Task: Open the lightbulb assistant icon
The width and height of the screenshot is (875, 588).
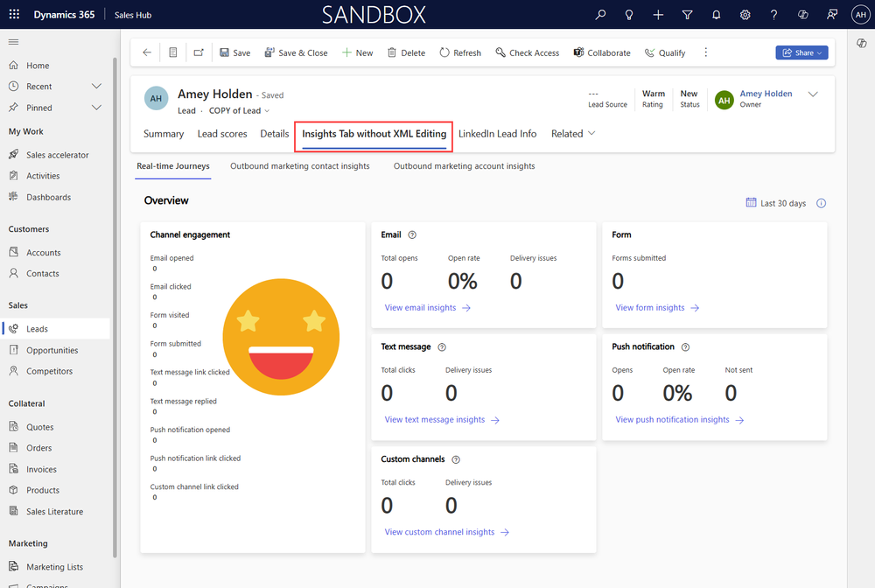Action: [629, 15]
